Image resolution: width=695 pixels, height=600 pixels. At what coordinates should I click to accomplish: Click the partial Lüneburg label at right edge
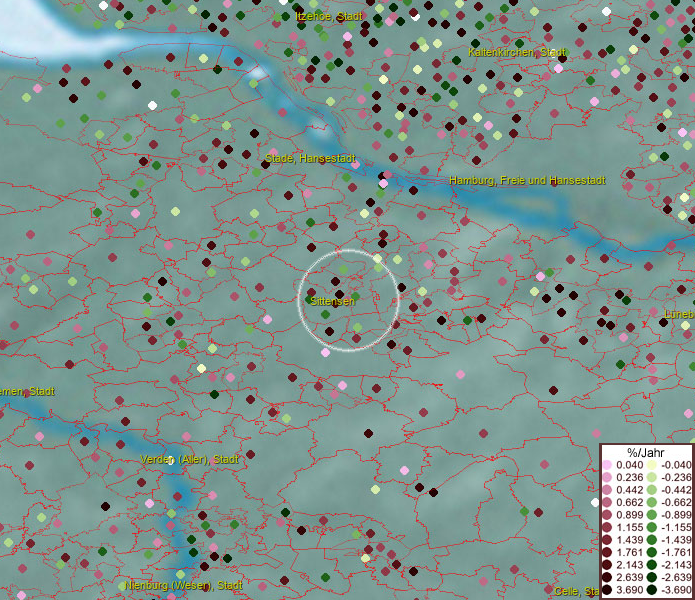(679, 314)
